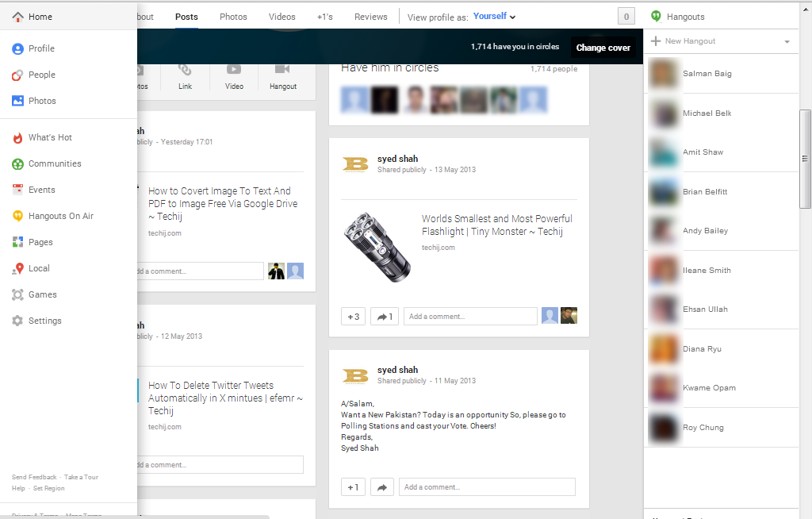Open chat with Michael Belk
This screenshot has width=812, height=519.
click(722, 113)
